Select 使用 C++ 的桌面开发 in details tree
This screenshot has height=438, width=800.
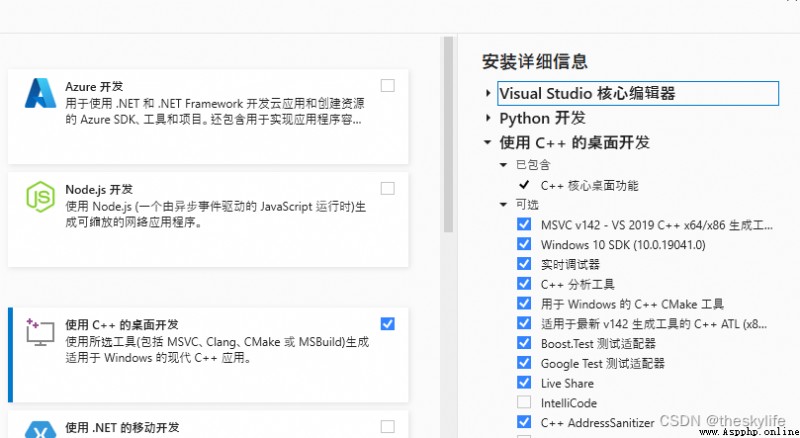click(x=574, y=142)
